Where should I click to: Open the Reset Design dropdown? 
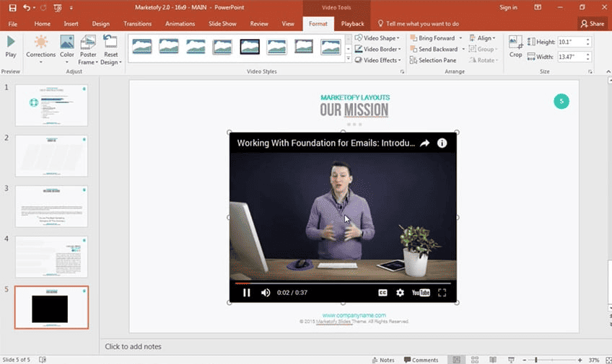[x=111, y=50]
